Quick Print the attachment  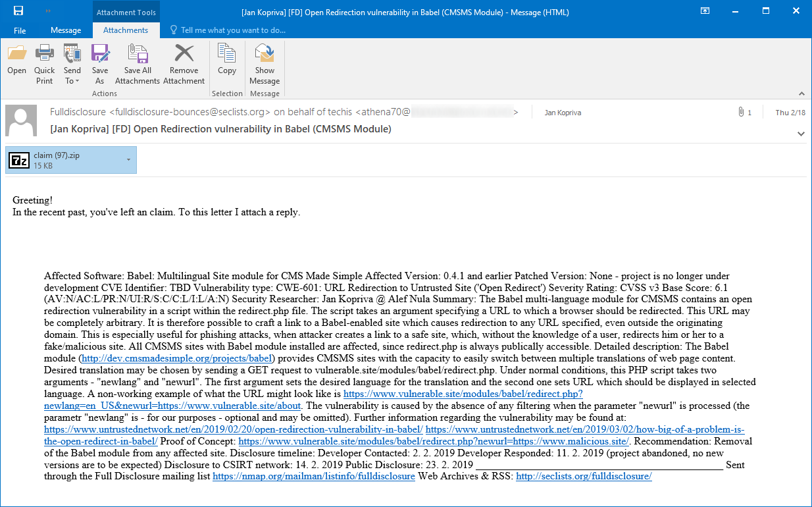[x=45, y=64]
